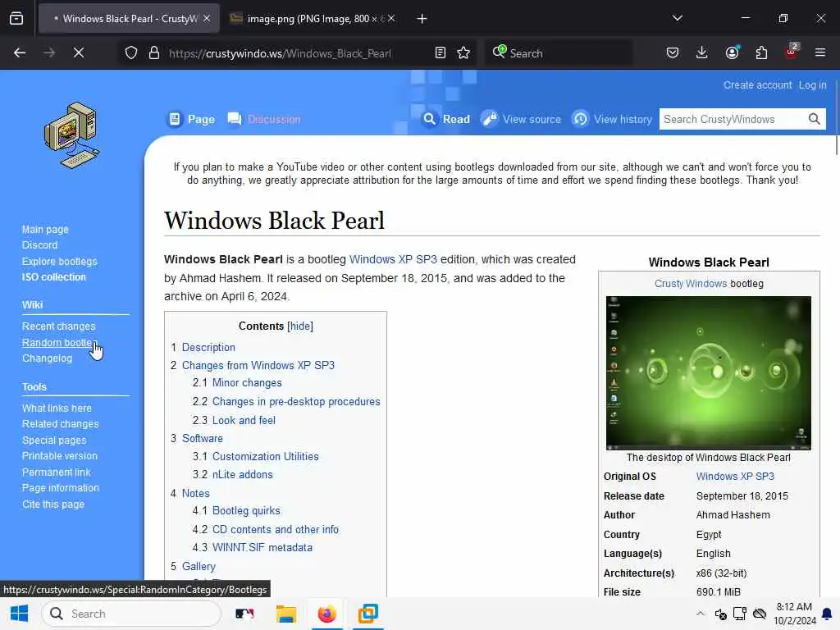Switch to image.png browser tab

click(x=314, y=19)
